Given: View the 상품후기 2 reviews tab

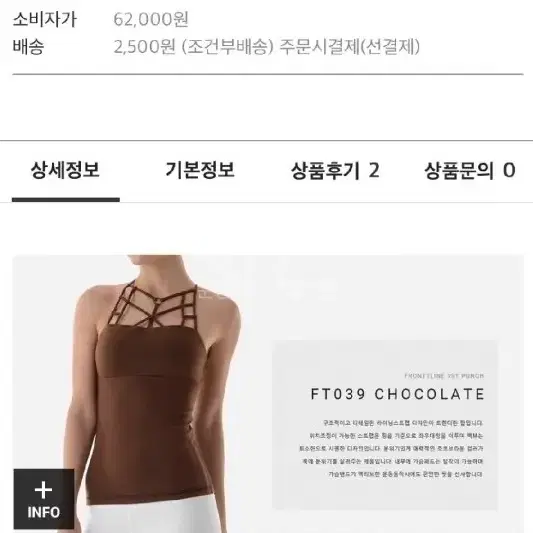Looking at the screenshot, I should 335,170.
